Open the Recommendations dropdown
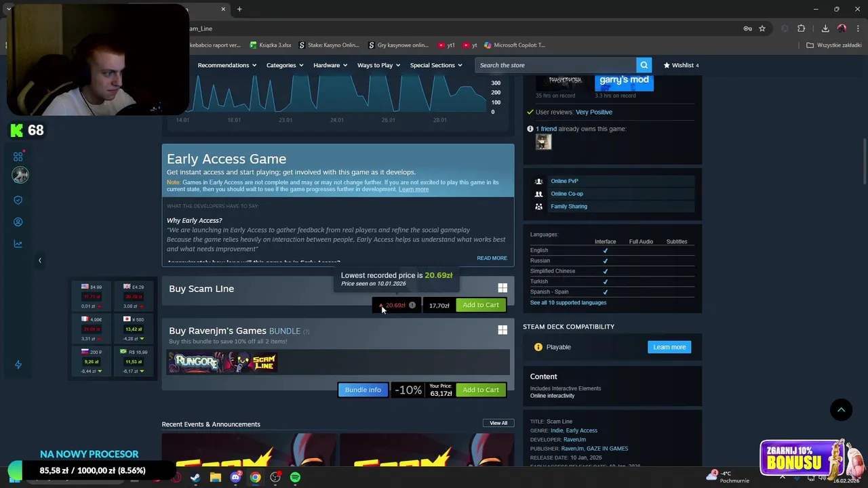Screen dimensions: 868x488 click(x=227, y=65)
